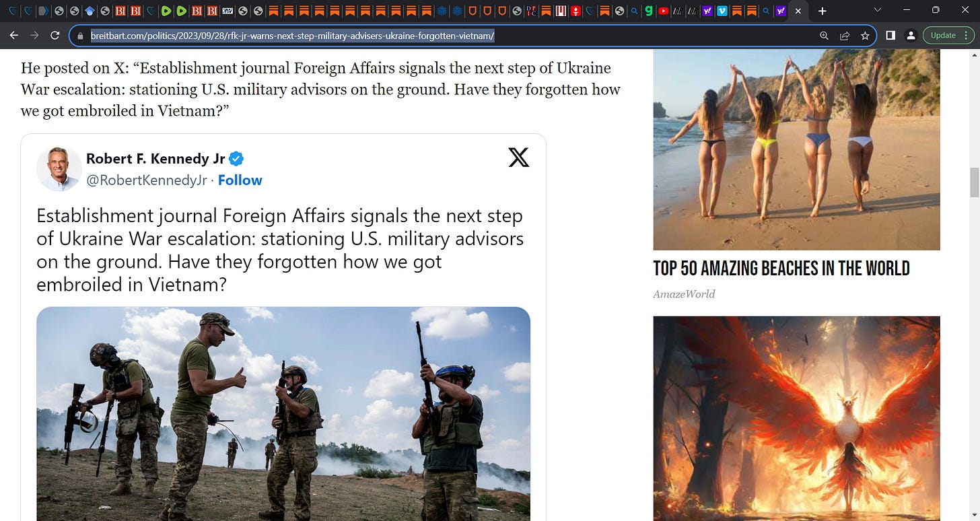
Task: Open 'Top 50 Amazing Beaches in the World'
Action: point(781,269)
